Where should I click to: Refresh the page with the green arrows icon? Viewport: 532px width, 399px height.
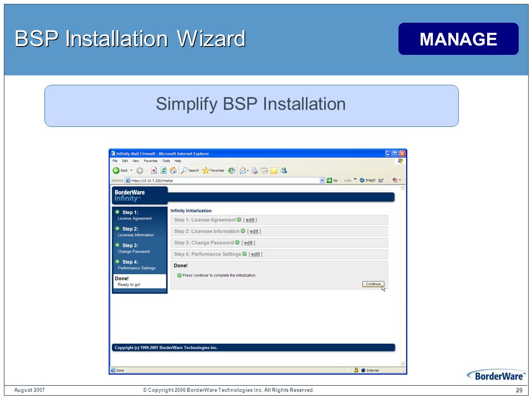click(x=163, y=170)
